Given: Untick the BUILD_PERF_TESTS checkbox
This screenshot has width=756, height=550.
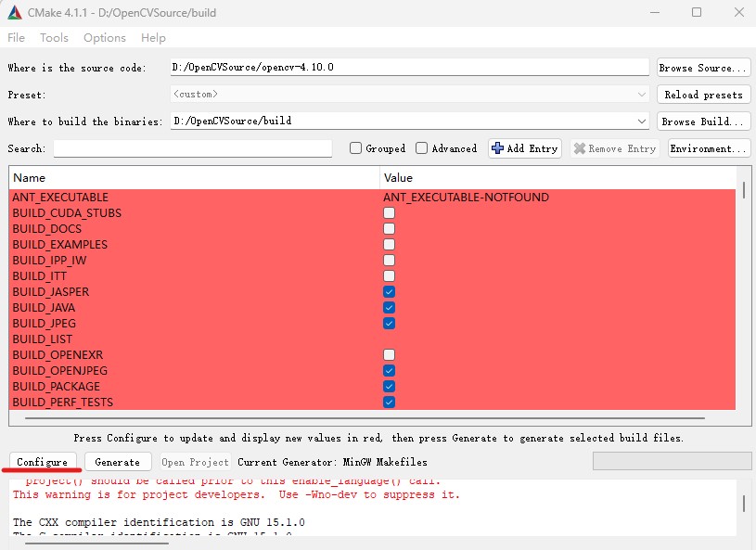Looking at the screenshot, I should 389,402.
